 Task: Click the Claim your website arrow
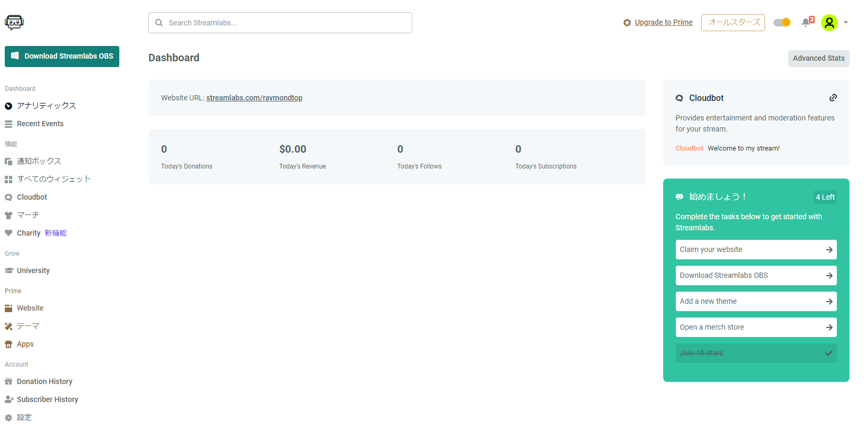click(829, 250)
